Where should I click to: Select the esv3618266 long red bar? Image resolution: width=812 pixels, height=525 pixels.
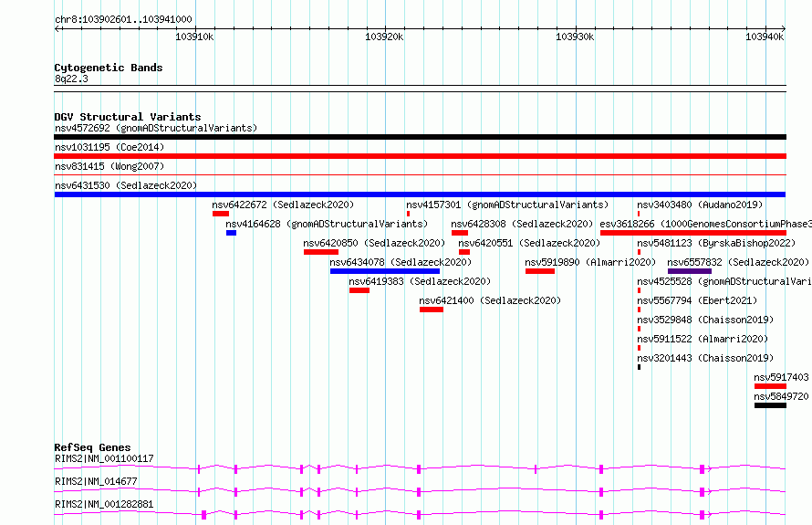[x=693, y=233]
